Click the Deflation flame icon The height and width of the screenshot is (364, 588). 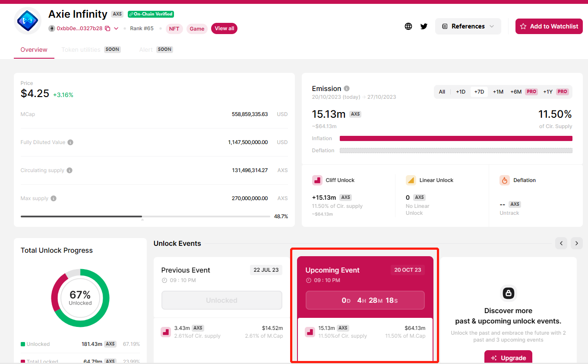pos(505,180)
